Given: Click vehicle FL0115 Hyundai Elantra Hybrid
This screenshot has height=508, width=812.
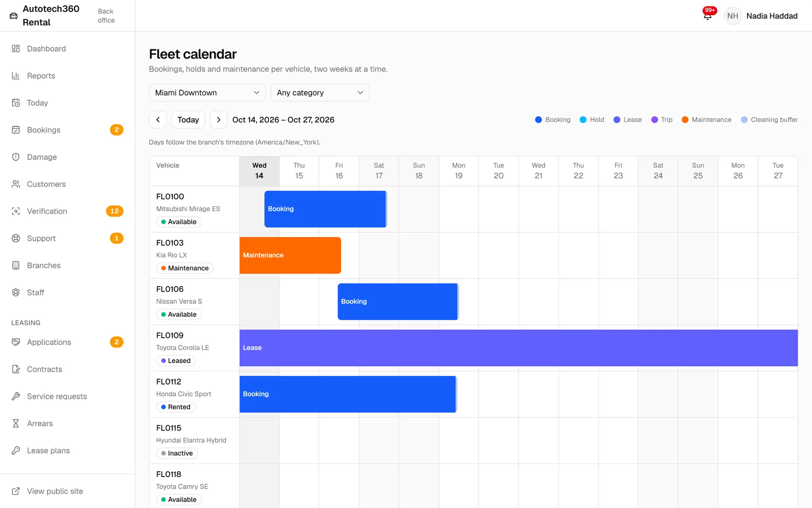Looking at the screenshot, I should click(194, 440).
